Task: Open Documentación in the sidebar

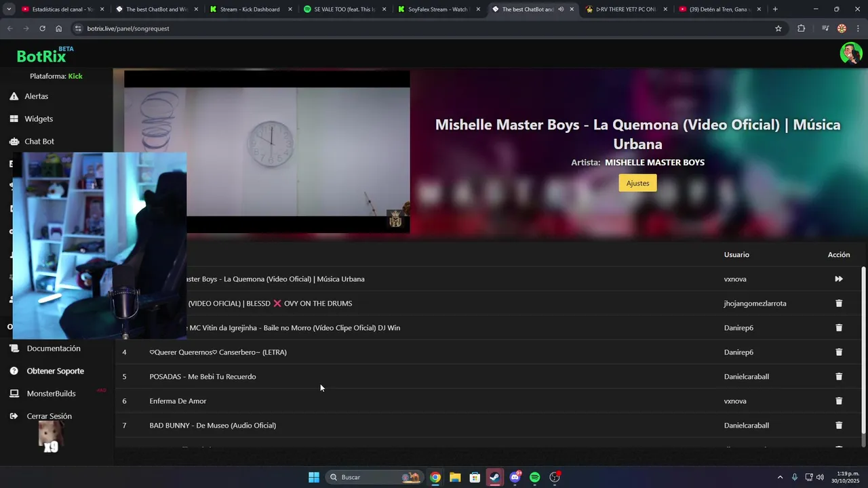Action: [x=54, y=348]
